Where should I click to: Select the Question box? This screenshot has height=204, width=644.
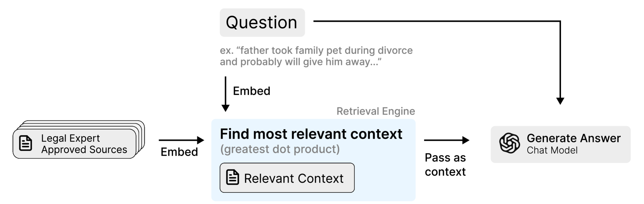[262, 22]
